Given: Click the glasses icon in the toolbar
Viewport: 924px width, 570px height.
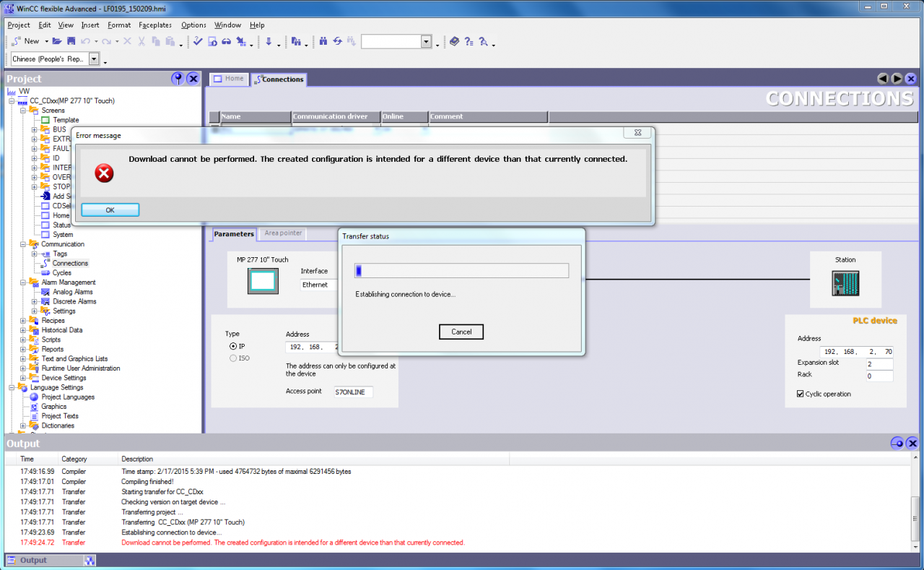Looking at the screenshot, I should [x=226, y=41].
